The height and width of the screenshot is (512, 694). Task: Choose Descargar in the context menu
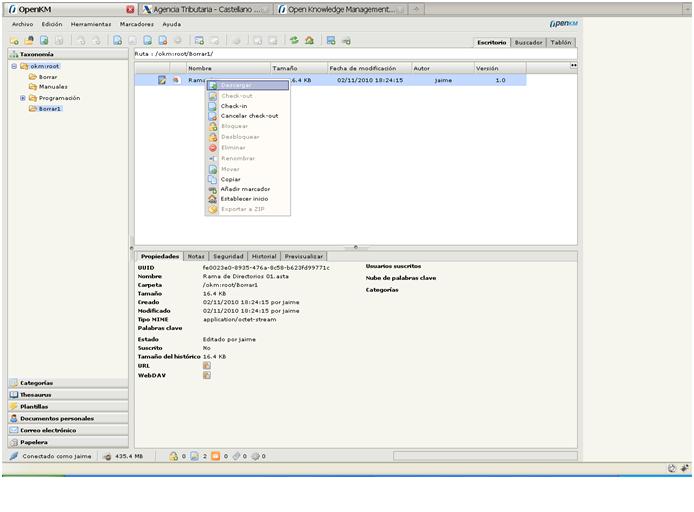pyautogui.click(x=248, y=85)
